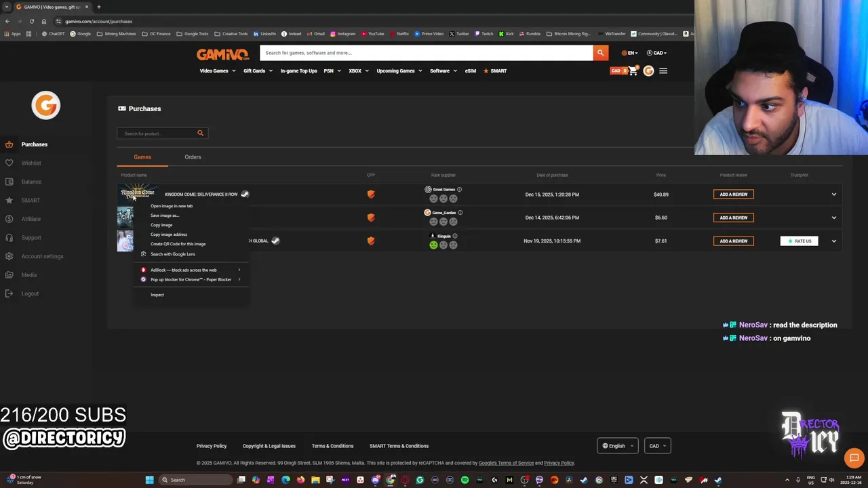The height and width of the screenshot is (488, 868).
Task: Click the info icon beside Kinguin supplier
Action: 454,236
